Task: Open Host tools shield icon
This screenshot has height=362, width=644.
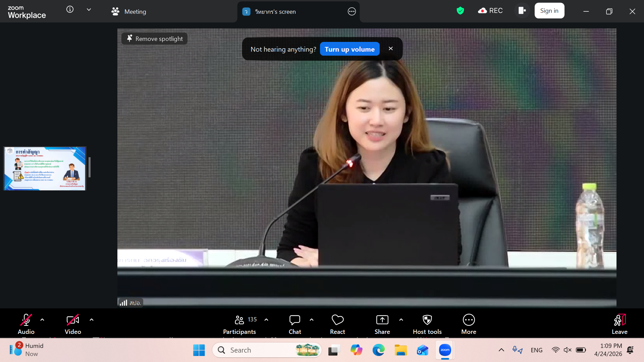Action: pos(427,320)
